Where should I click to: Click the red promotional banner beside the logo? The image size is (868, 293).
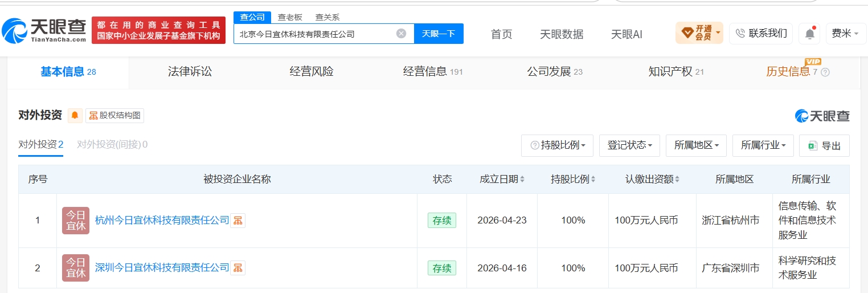[x=158, y=30]
